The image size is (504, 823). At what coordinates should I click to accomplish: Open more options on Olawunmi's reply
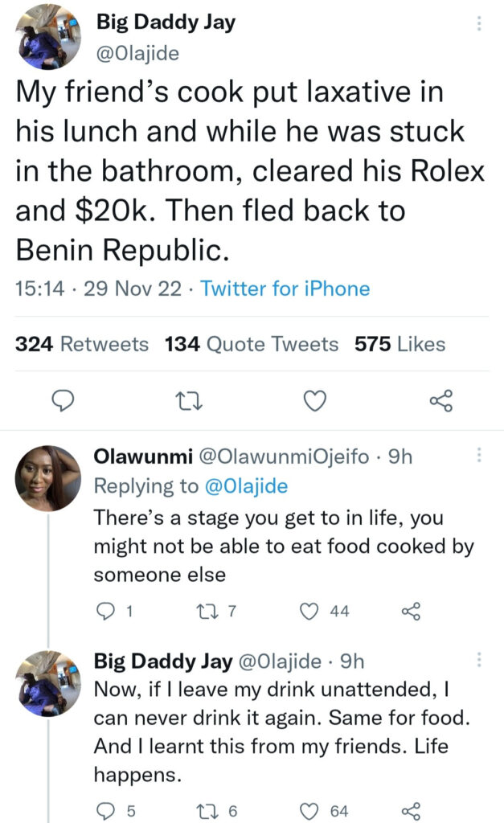tap(480, 456)
